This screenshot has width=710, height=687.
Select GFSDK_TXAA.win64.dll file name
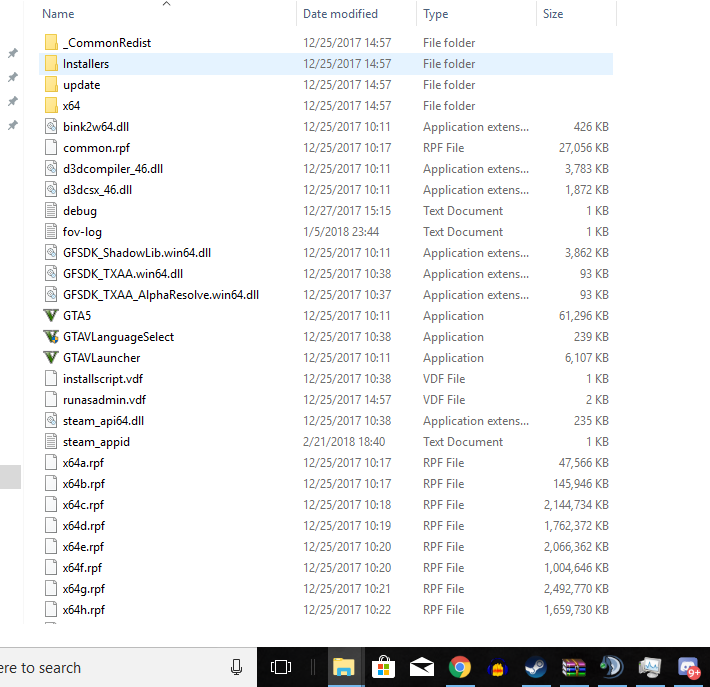click(x=123, y=274)
